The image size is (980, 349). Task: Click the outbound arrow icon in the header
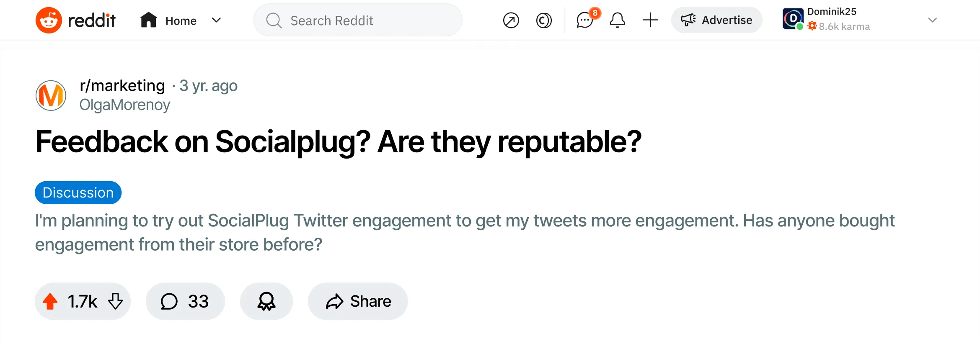click(511, 20)
